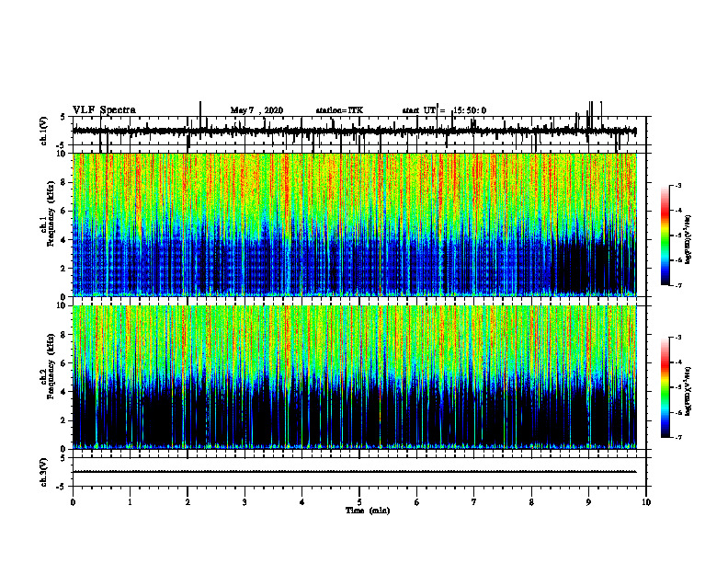The width and height of the screenshot is (728, 563).
Task: Click the start UT "15:50: 0" time text
Action: coord(470,110)
